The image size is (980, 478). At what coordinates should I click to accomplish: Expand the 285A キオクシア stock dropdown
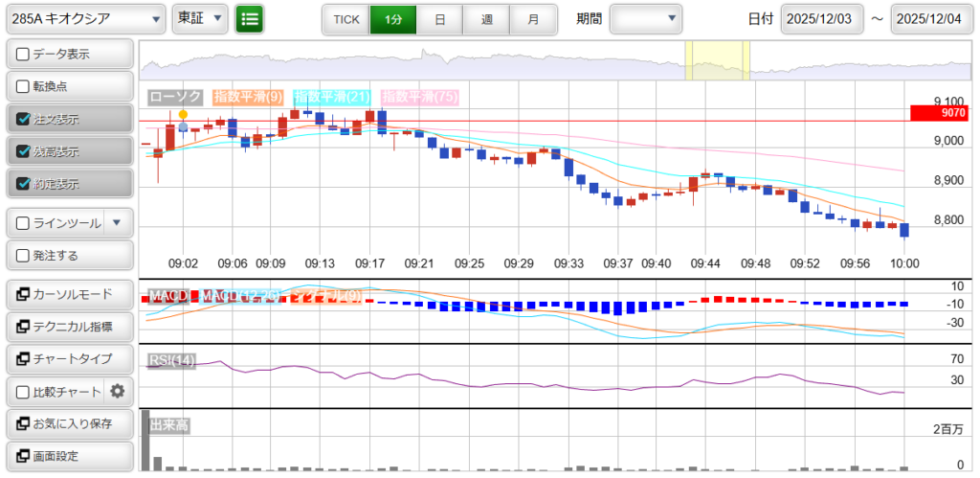(x=84, y=18)
